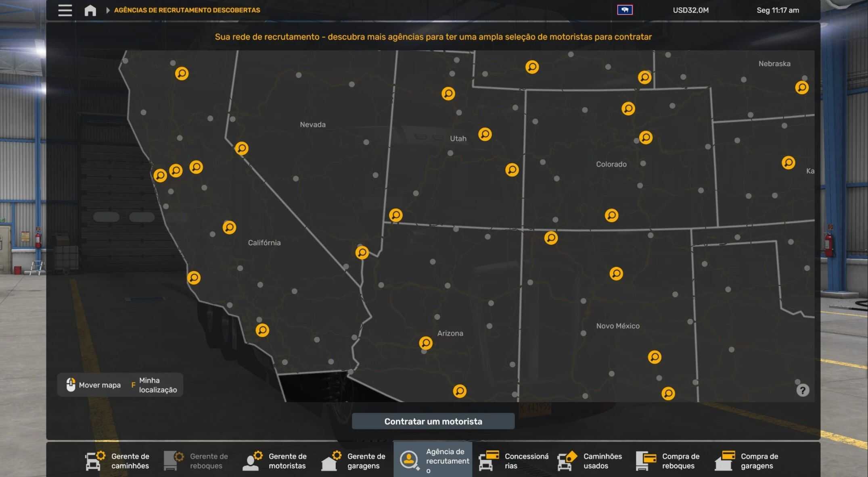Open Gerente de caminhões tab
The image size is (868, 477).
pyautogui.click(x=118, y=461)
